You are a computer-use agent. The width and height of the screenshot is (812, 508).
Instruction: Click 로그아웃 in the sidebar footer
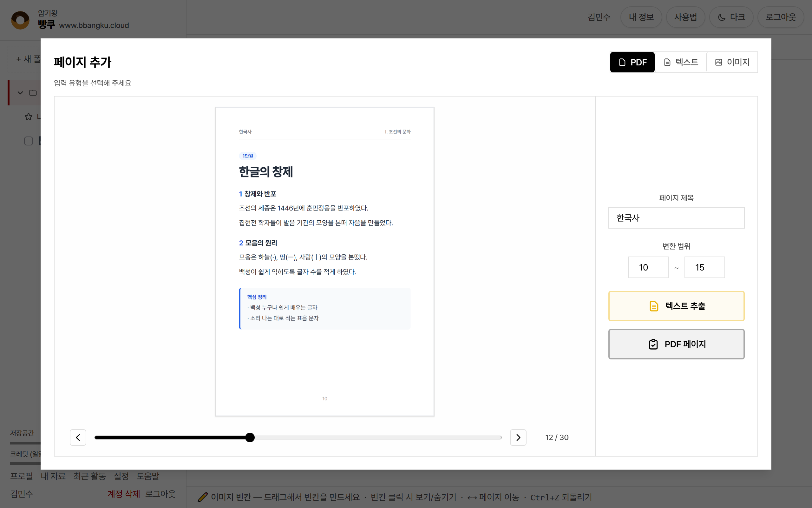pyautogui.click(x=160, y=494)
